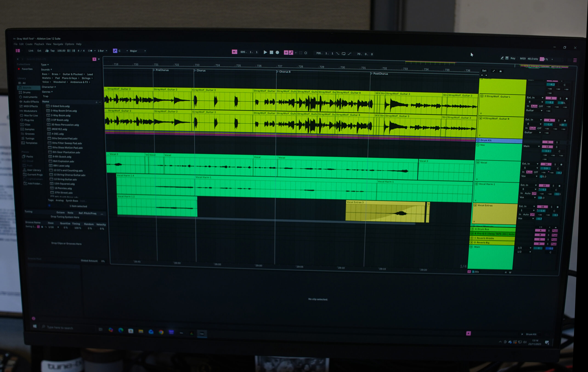588x372 pixels.
Task: Click the Set locator button
Action: click(x=484, y=71)
